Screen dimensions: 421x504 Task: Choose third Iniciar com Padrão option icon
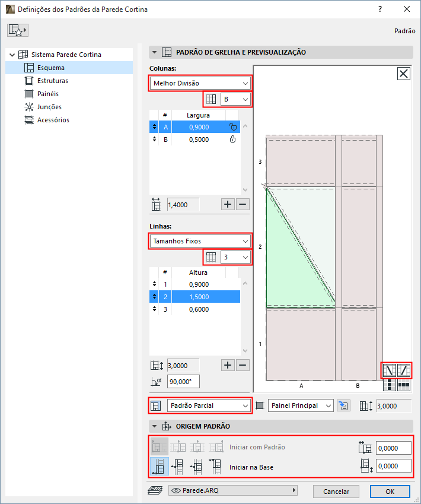coord(197,447)
